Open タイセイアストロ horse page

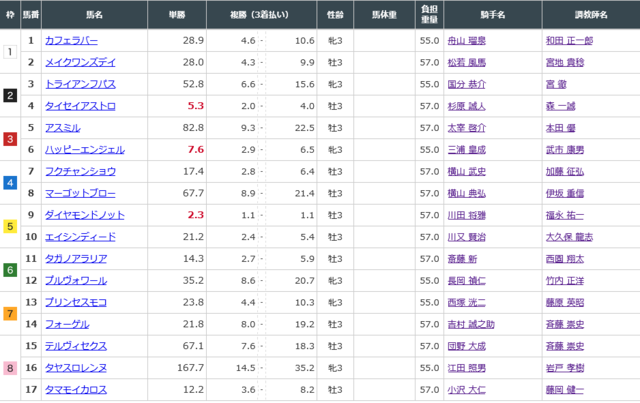pyautogui.click(x=80, y=105)
